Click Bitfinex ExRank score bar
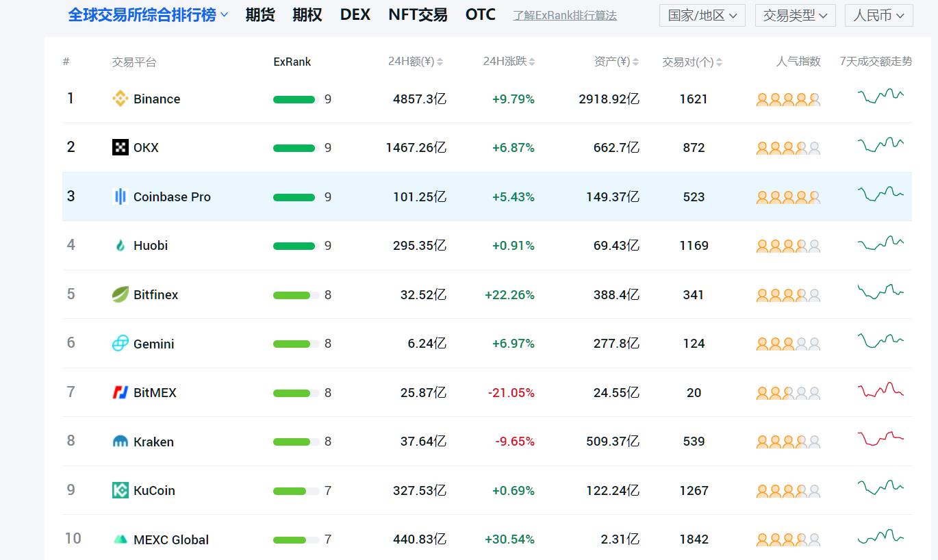The width and height of the screenshot is (938, 560). [296, 295]
